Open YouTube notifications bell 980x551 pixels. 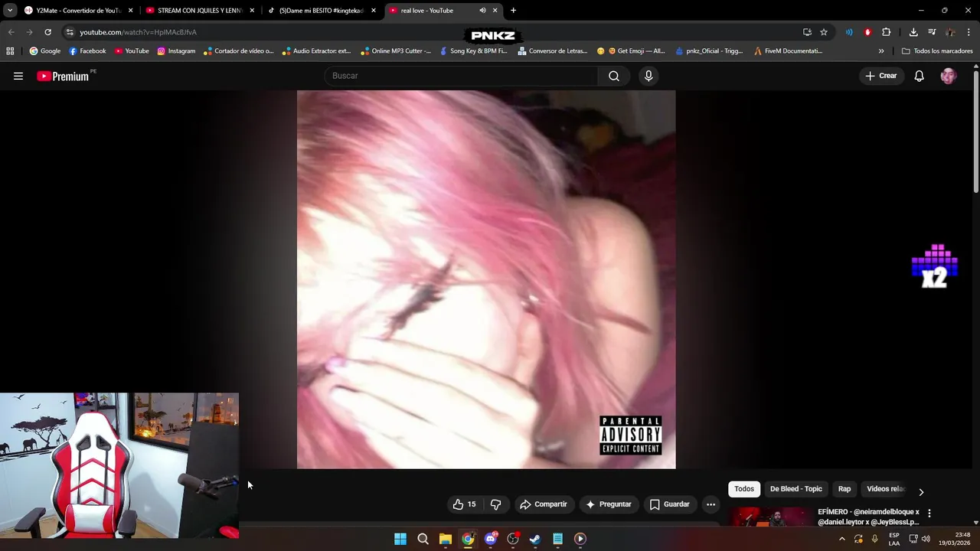pyautogui.click(x=919, y=76)
